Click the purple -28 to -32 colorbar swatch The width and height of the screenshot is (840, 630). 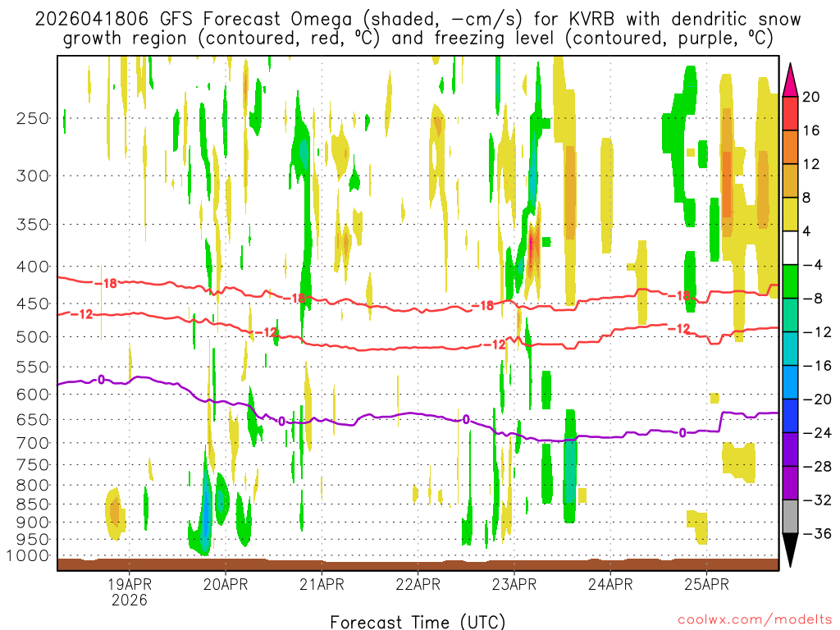pyautogui.click(x=790, y=483)
